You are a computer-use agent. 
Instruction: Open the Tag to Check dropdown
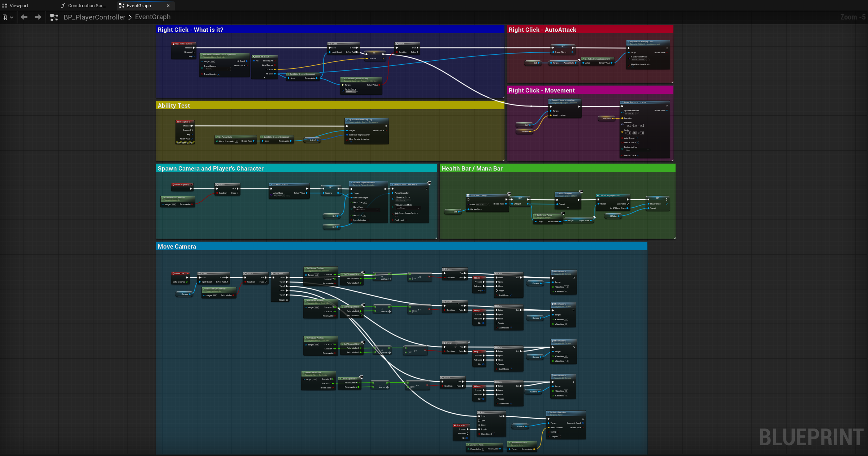pos(351,92)
